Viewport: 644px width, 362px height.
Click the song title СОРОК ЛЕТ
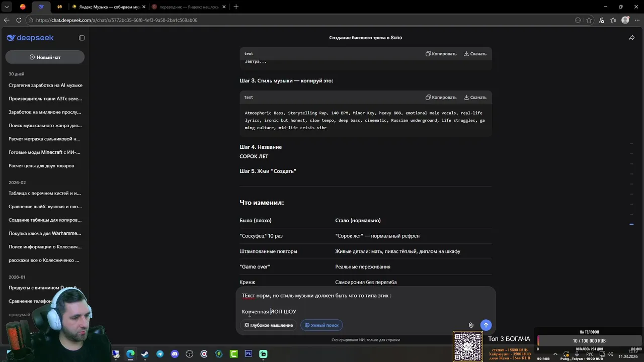[254, 157]
